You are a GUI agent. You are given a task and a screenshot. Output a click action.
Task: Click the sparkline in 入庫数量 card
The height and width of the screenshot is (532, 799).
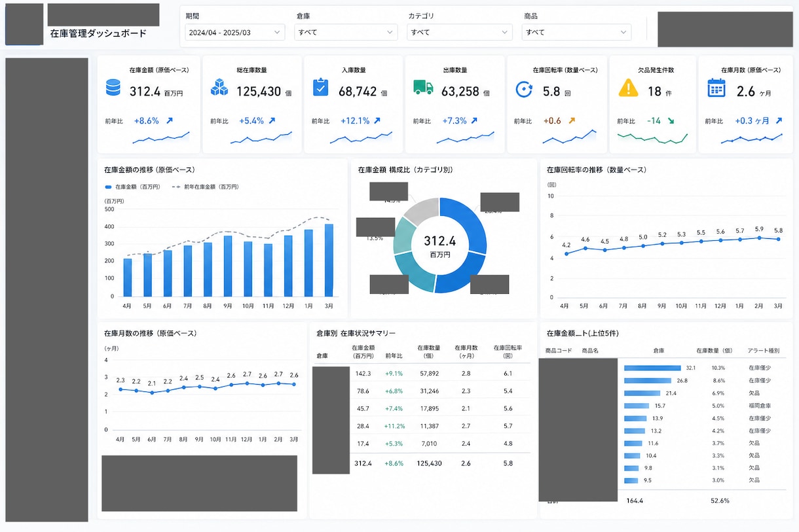(x=361, y=137)
